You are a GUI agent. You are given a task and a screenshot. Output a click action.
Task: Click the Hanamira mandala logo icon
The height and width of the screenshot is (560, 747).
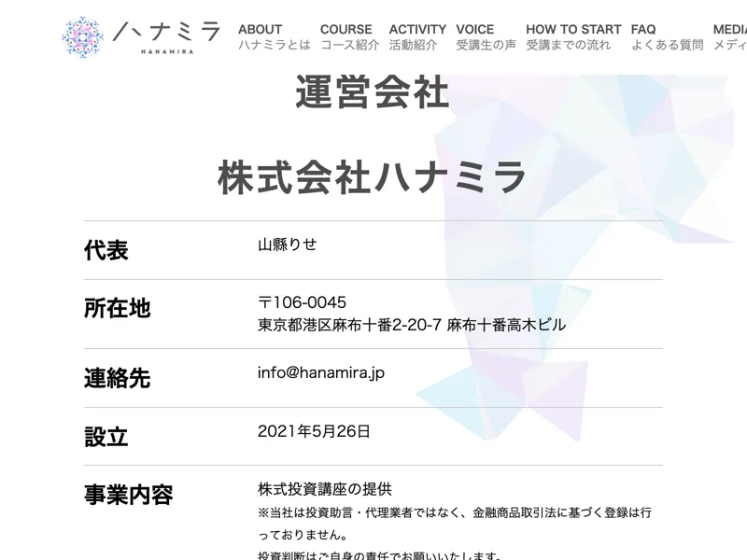click(x=83, y=37)
